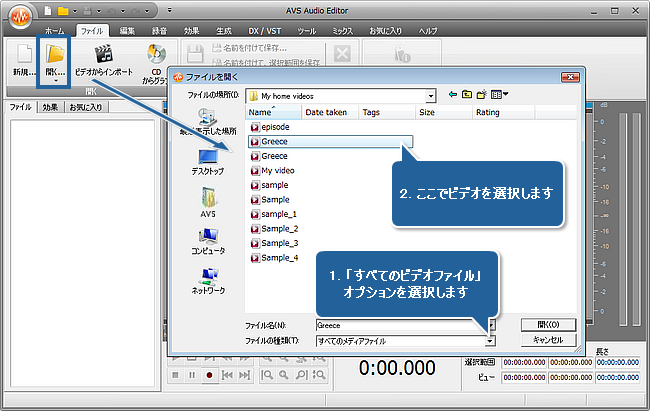Image resolution: width=650 pixels, height=411 pixels.
Task: Click the undo arrow in quick access toolbar
Action: point(113,11)
